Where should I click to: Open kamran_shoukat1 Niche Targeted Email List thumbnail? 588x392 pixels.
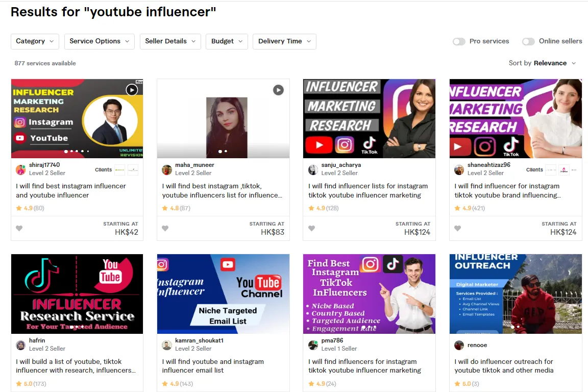pyautogui.click(x=223, y=293)
